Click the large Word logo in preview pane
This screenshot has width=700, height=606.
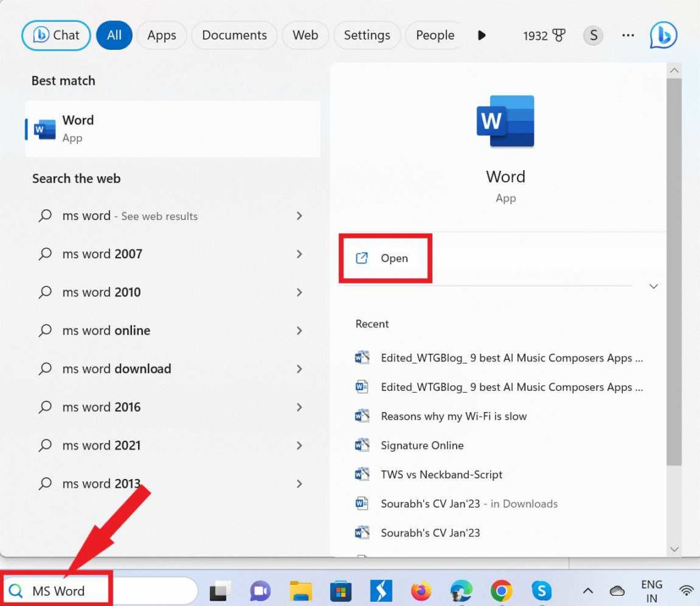[505, 121]
